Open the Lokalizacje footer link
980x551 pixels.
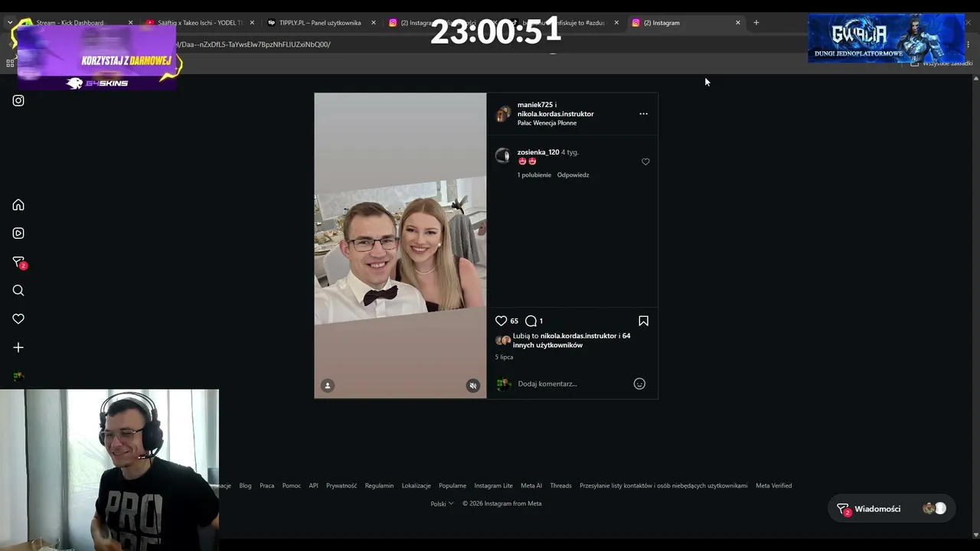416,486
